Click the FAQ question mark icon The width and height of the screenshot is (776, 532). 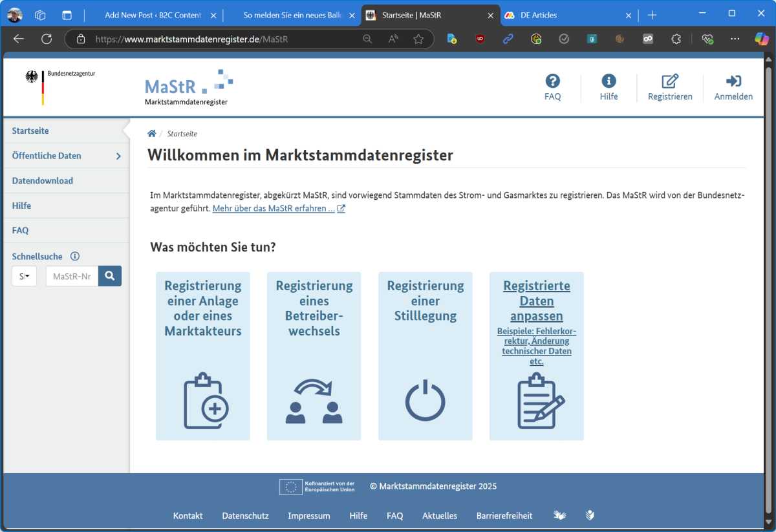pyautogui.click(x=553, y=80)
